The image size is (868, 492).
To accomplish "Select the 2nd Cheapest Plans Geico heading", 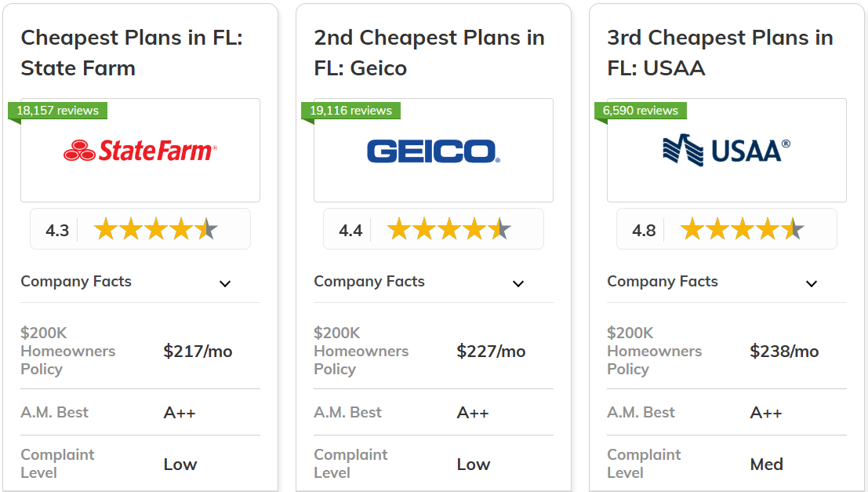I will pyautogui.click(x=429, y=53).
